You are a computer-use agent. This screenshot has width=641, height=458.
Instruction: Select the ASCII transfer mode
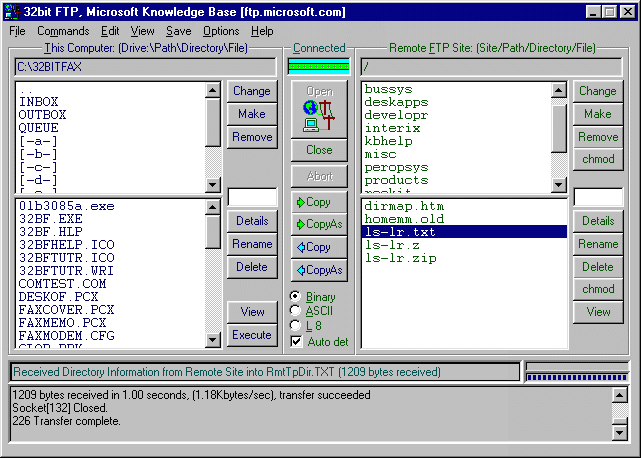tap(295, 311)
